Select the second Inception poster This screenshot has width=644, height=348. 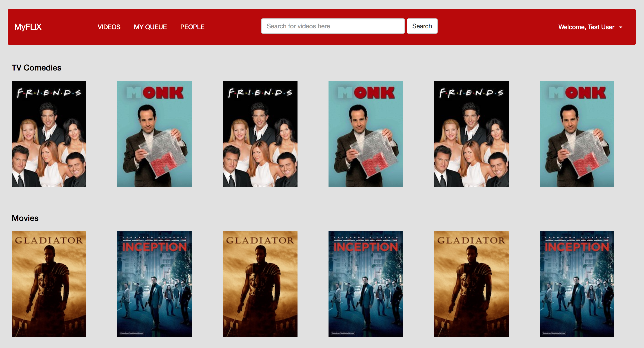pos(366,284)
